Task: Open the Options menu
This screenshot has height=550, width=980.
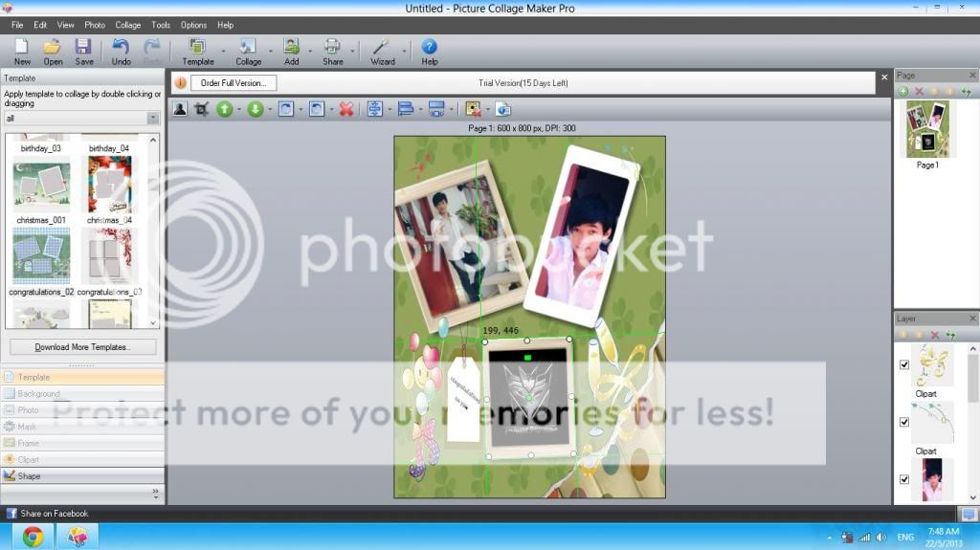Action: click(193, 25)
